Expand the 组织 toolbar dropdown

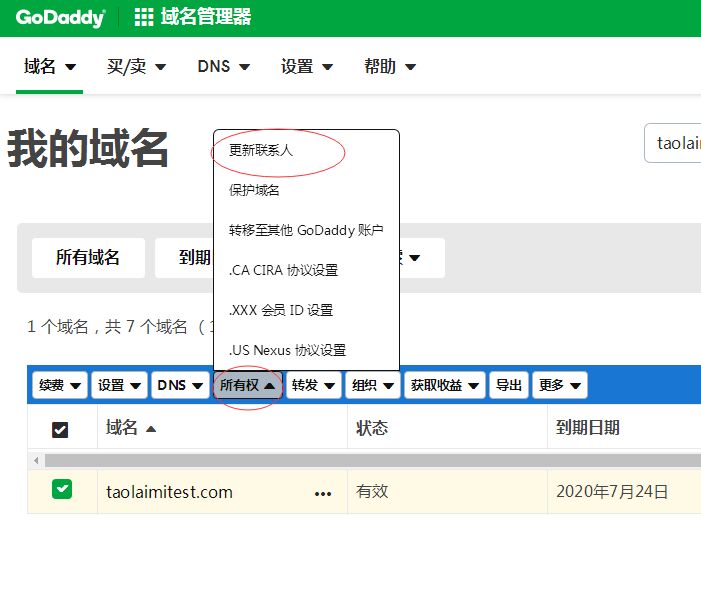[373, 385]
